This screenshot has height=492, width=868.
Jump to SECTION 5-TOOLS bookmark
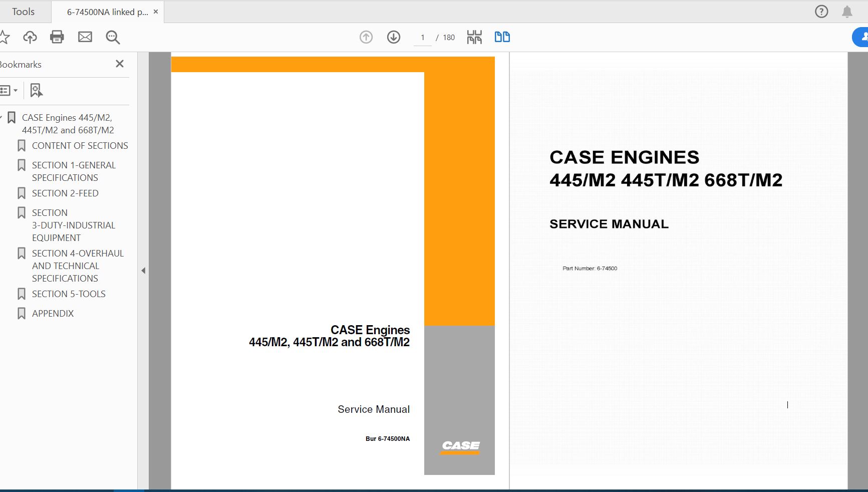tap(69, 294)
